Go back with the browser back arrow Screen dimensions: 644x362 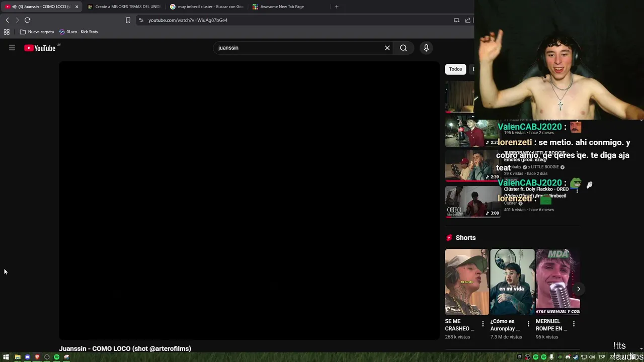click(8, 20)
